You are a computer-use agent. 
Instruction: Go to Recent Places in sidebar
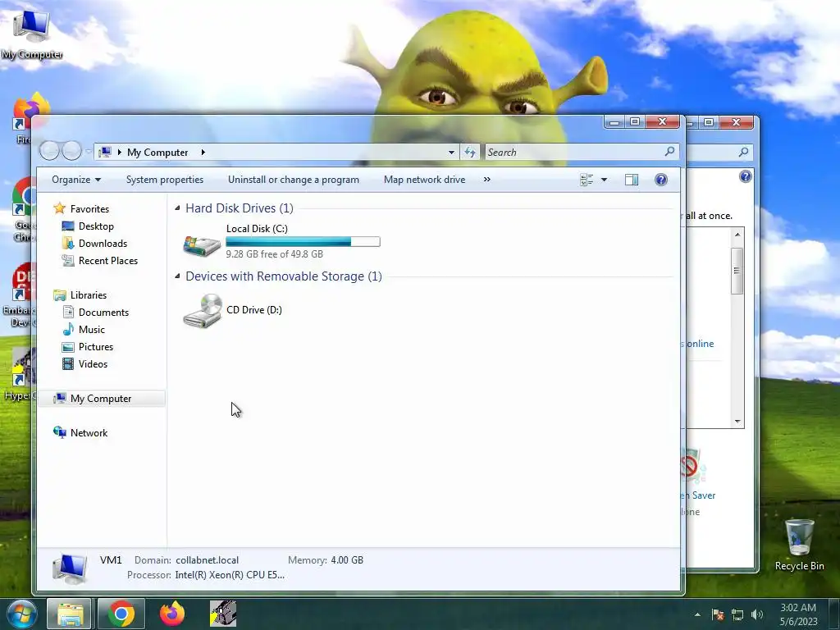point(108,260)
